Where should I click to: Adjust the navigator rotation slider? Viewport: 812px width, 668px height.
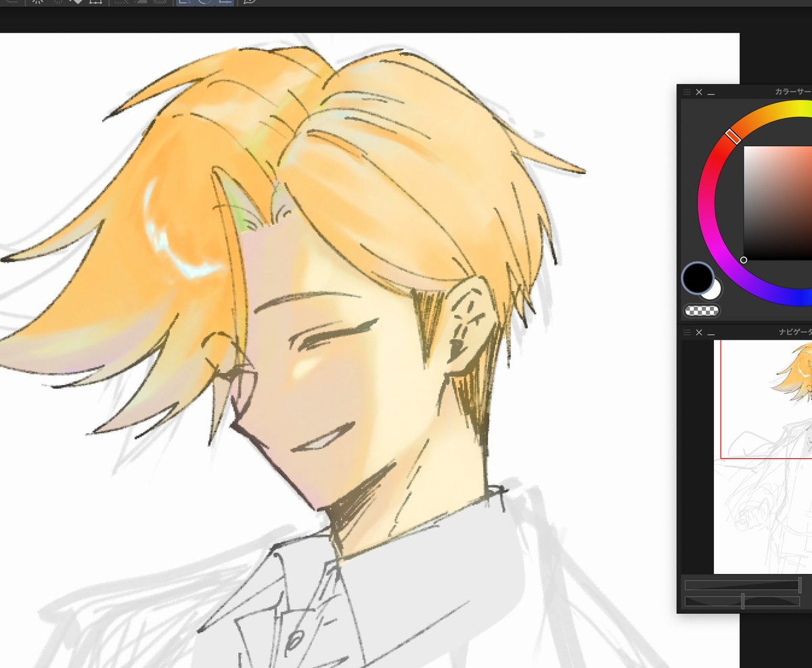(742, 601)
